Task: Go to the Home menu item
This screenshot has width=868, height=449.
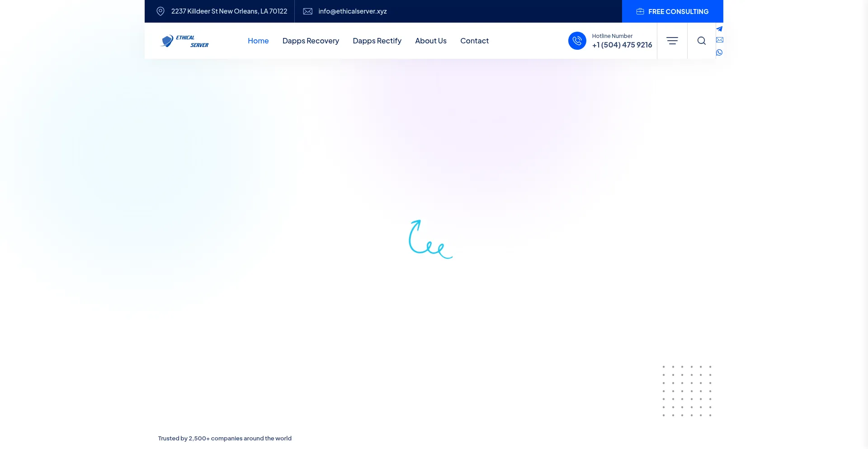Action: [x=258, y=41]
